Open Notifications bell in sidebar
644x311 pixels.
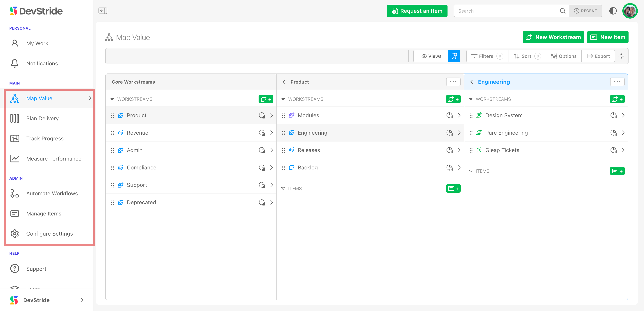click(x=15, y=63)
